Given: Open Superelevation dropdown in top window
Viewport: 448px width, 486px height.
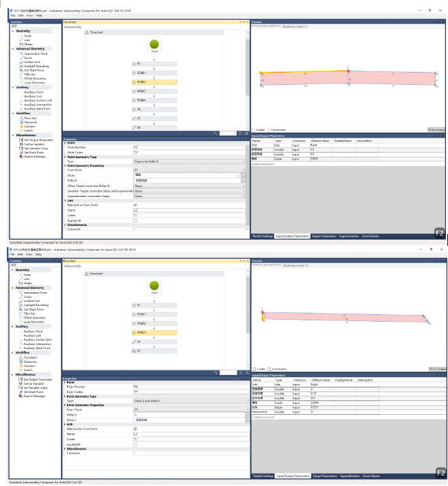Looking at the screenshot, I should pos(189,196).
